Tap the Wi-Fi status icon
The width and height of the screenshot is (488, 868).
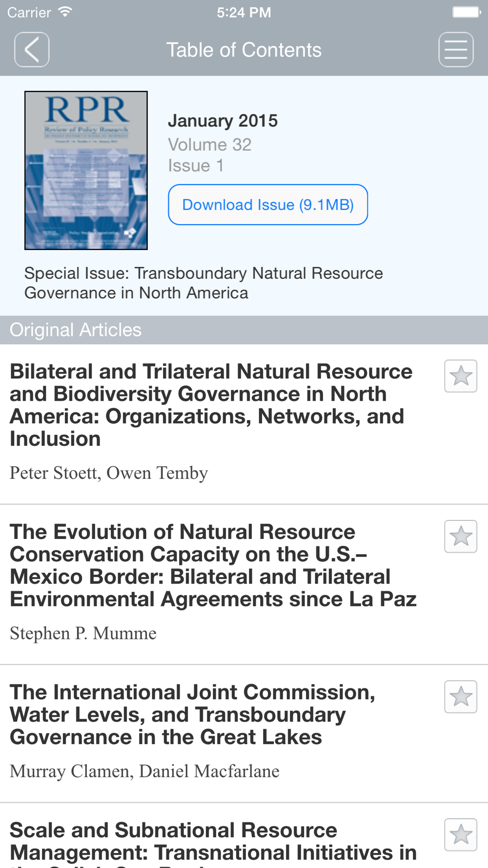[64, 12]
